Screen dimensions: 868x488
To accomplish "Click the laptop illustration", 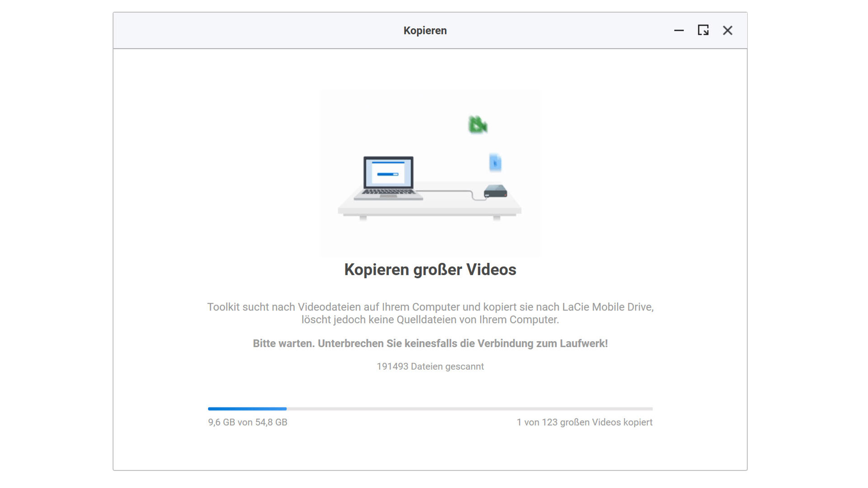I will pyautogui.click(x=388, y=178).
